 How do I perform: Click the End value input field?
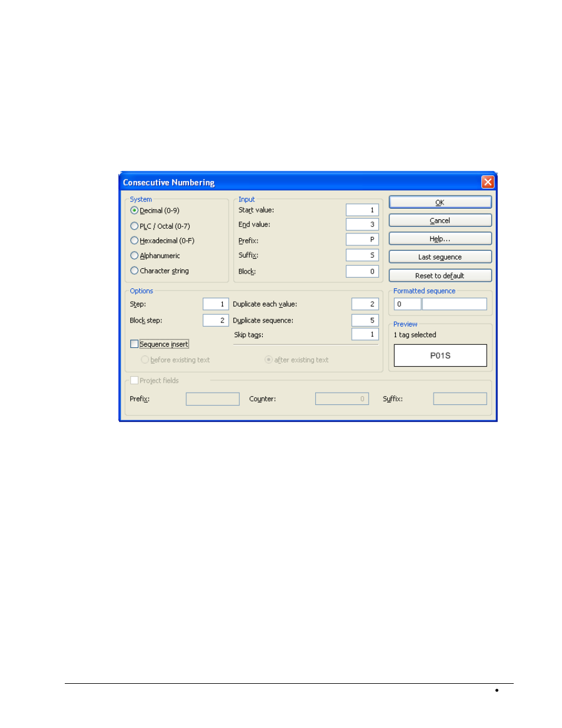(362, 225)
